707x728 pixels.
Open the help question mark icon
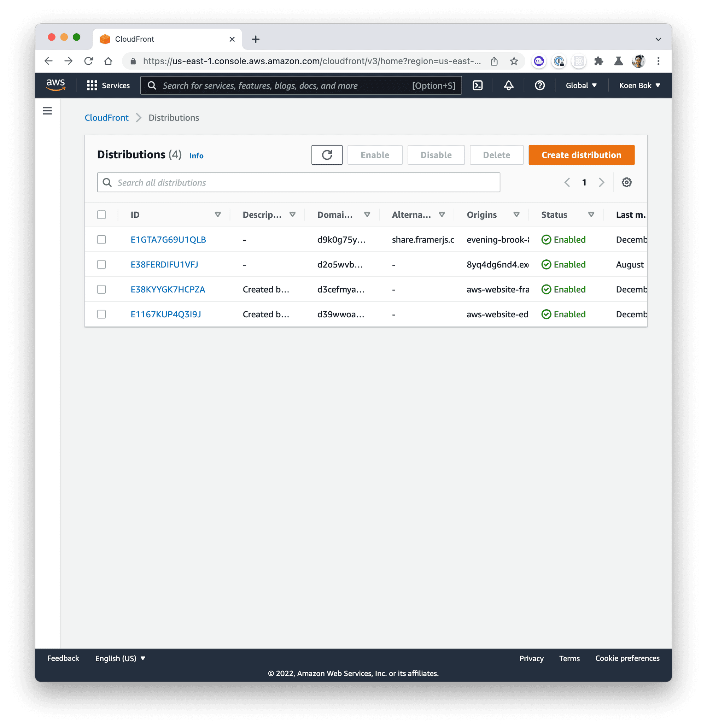click(x=539, y=86)
